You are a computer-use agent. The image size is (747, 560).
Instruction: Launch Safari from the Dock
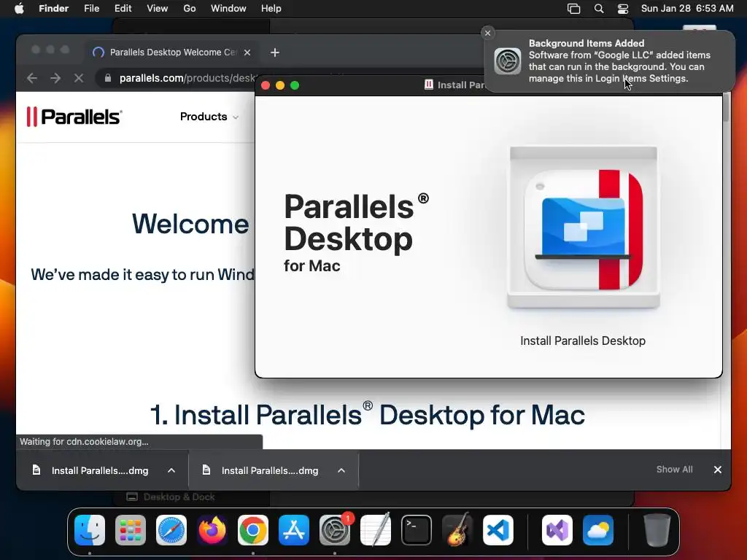(x=171, y=530)
